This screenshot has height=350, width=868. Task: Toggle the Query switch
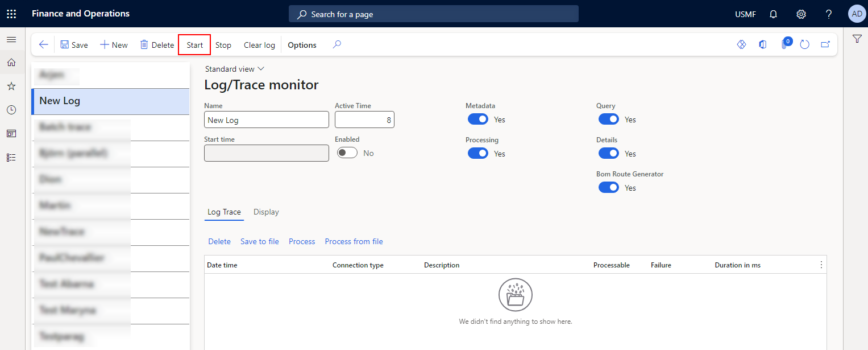tap(609, 120)
